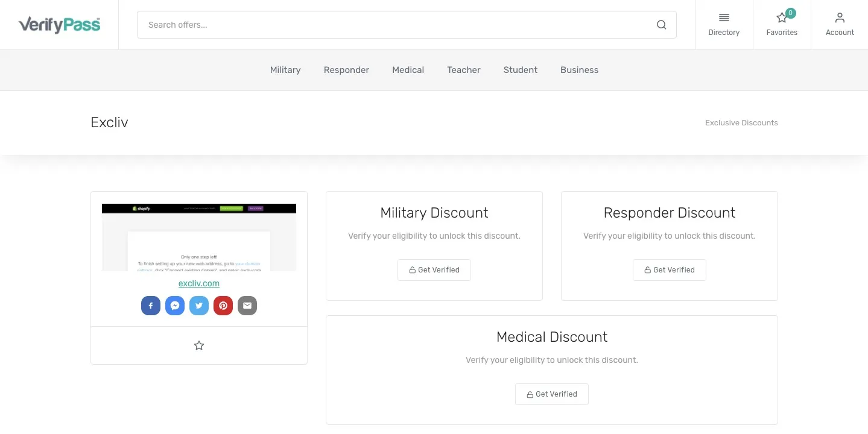This screenshot has width=868, height=434.
Task: Select the Business category tab
Action: coord(580,70)
